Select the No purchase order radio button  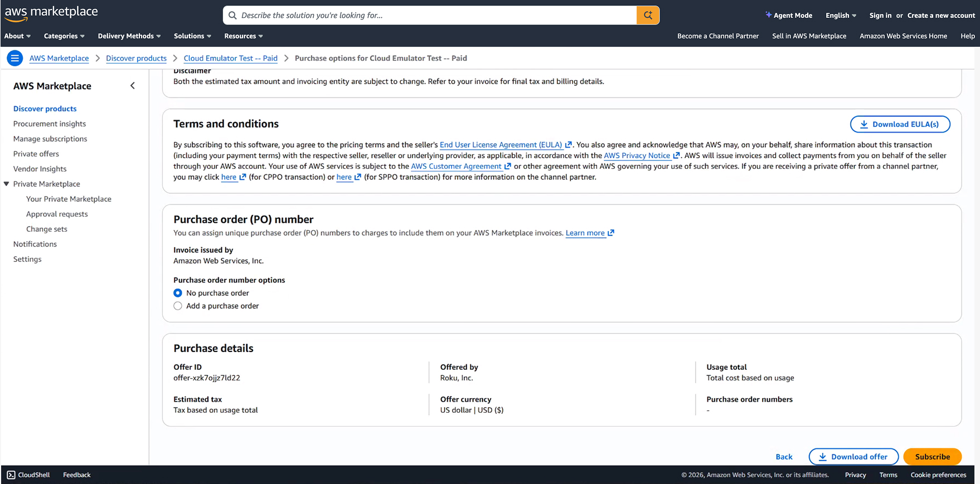178,293
